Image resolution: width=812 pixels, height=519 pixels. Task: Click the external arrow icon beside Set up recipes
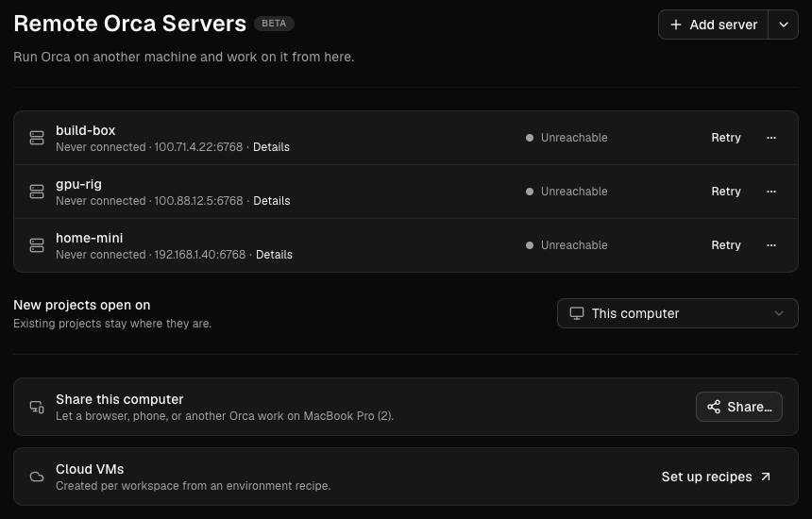pos(766,477)
